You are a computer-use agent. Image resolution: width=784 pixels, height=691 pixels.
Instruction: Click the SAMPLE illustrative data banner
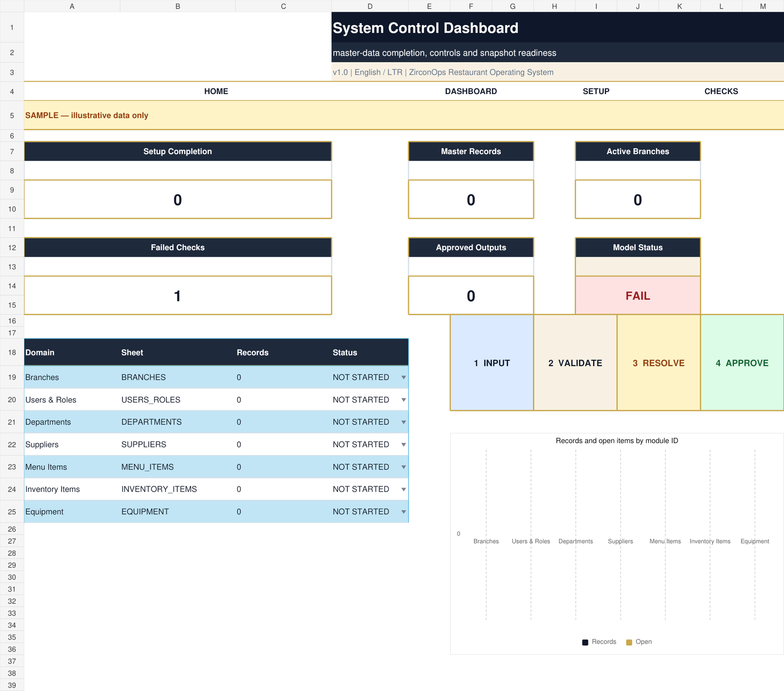[x=404, y=115]
